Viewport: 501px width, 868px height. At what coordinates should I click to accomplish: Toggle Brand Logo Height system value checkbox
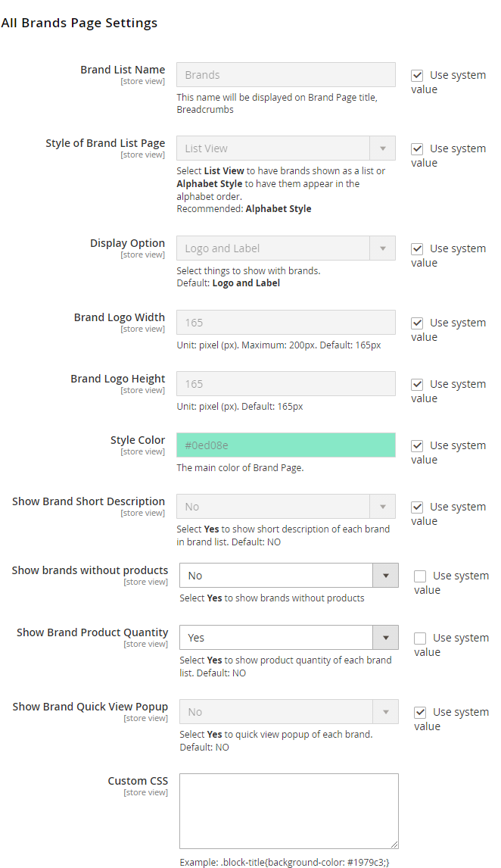(x=417, y=385)
